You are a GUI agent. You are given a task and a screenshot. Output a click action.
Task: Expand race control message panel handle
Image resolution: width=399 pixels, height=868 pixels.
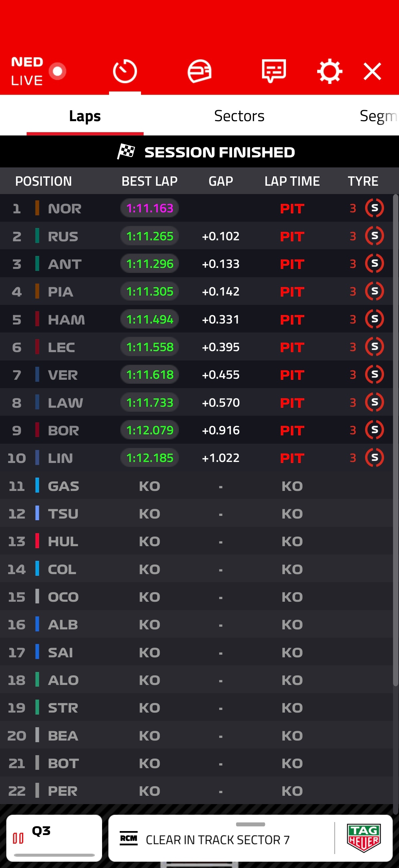[250, 824]
